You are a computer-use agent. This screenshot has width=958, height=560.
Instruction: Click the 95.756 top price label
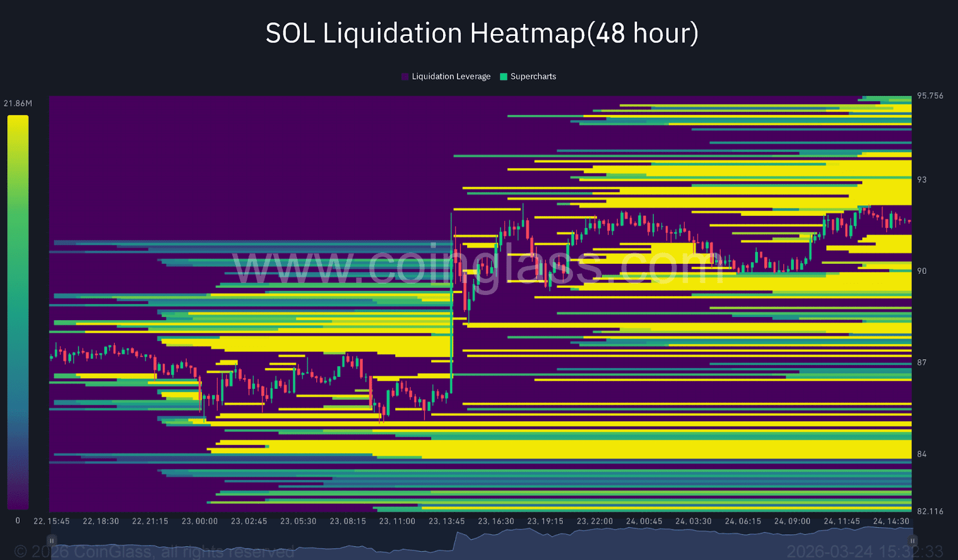[x=930, y=96]
